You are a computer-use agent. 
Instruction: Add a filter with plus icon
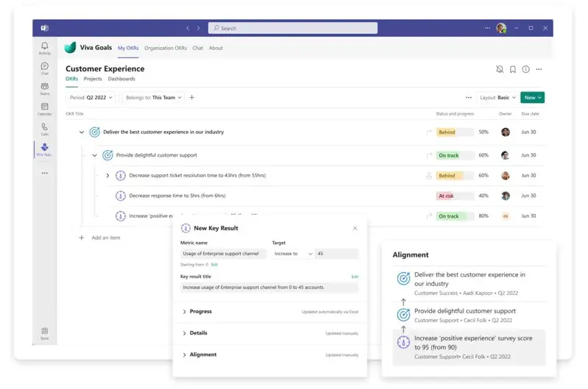[191, 98]
